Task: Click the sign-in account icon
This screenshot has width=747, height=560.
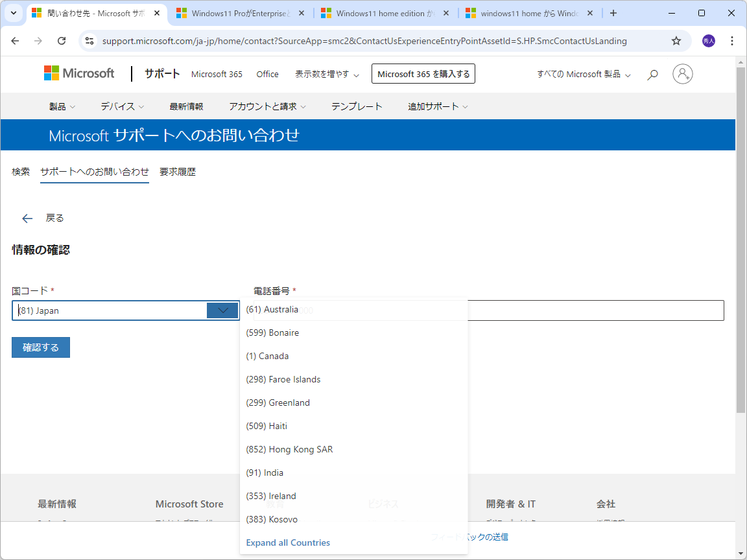Action: click(682, 73)
